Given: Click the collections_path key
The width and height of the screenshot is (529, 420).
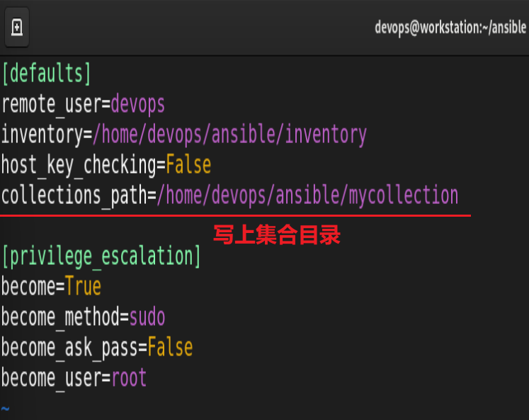Looking at the screenshot, I should tap(74, 196).
